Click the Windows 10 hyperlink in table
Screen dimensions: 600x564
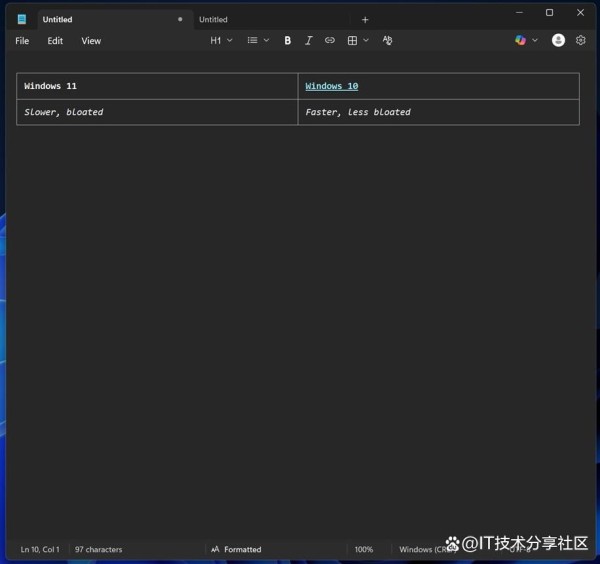click(x=332, y=87)
